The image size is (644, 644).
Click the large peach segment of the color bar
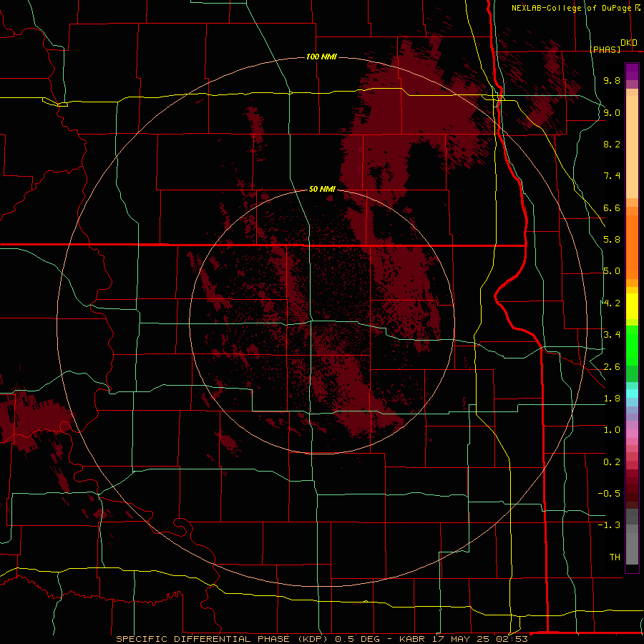(632, 147)
